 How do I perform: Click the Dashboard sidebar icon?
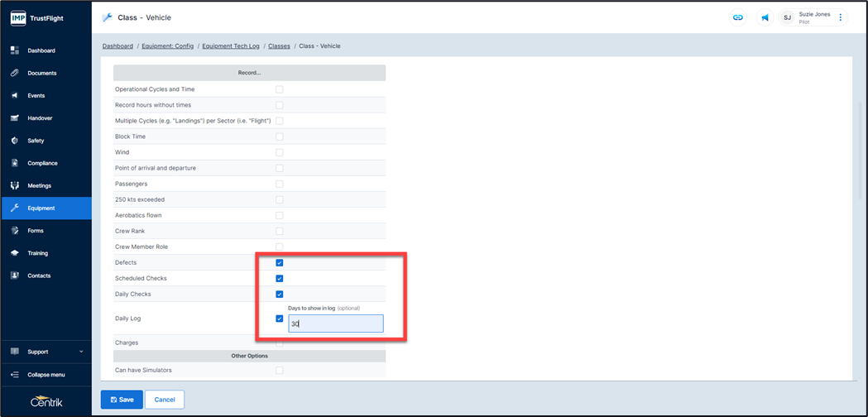(x=15, y=50)
